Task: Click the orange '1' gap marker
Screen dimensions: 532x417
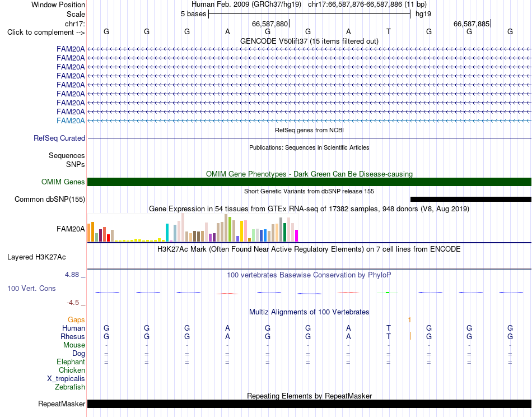Action: tap(409, 320)
